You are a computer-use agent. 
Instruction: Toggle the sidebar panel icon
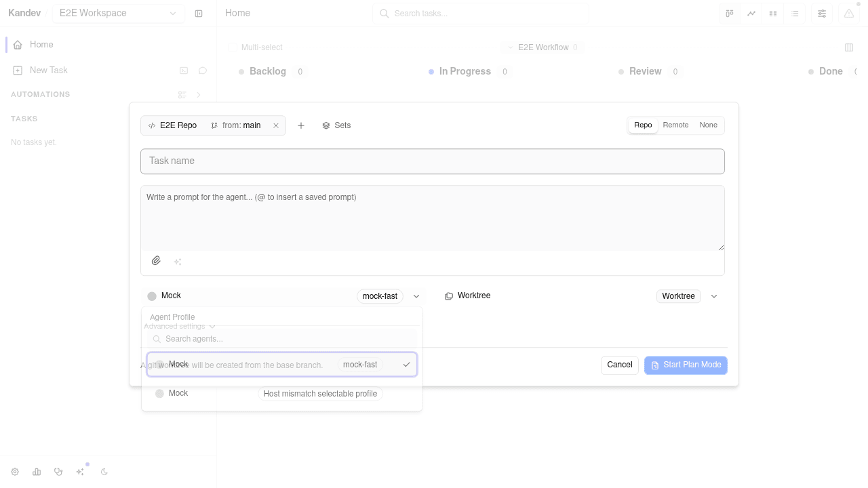pos(199,14)
